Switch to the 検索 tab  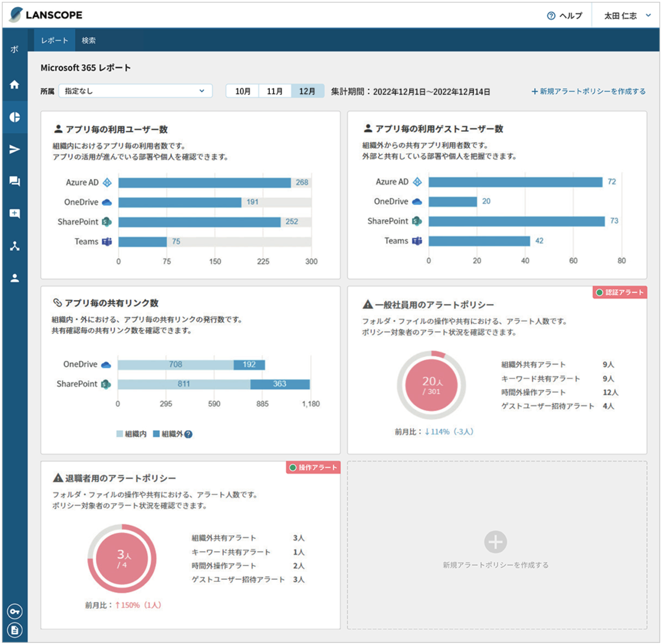coord(89,40)
